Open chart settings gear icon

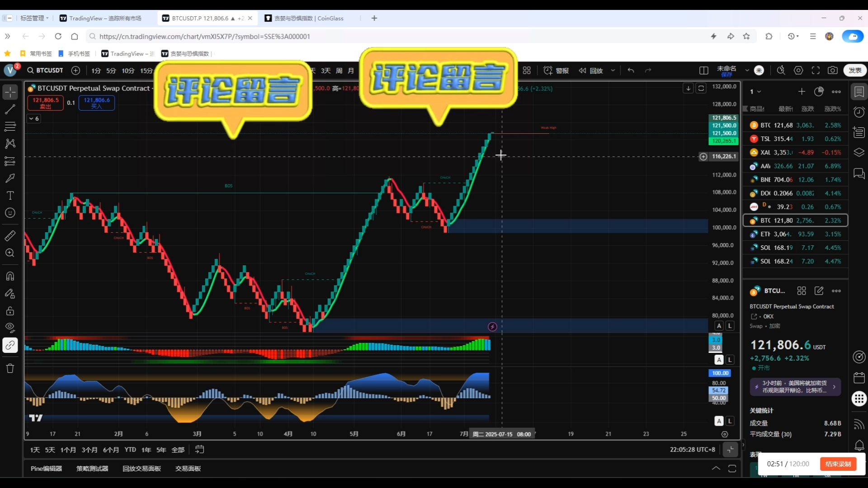click(x=798, y=70)
